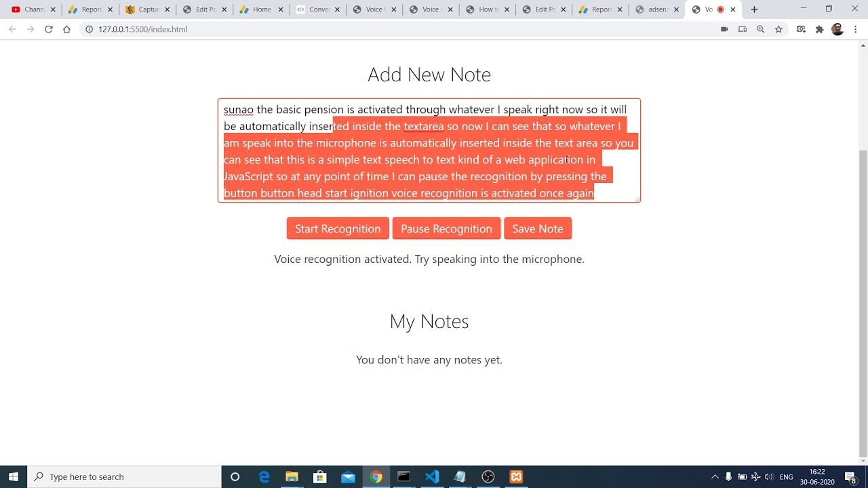Open new browser tab with plus button
The width and height of the screenshot is (868, 488).
[754, 9]
